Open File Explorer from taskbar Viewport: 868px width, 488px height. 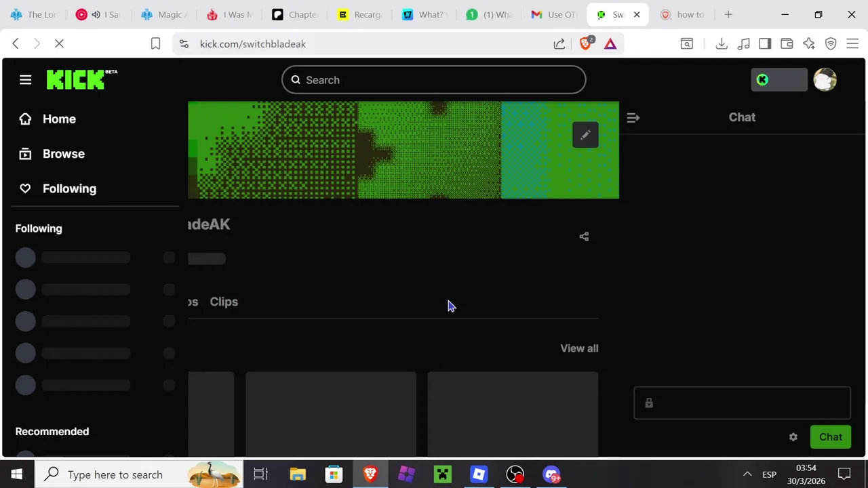(x=298, y=474)
